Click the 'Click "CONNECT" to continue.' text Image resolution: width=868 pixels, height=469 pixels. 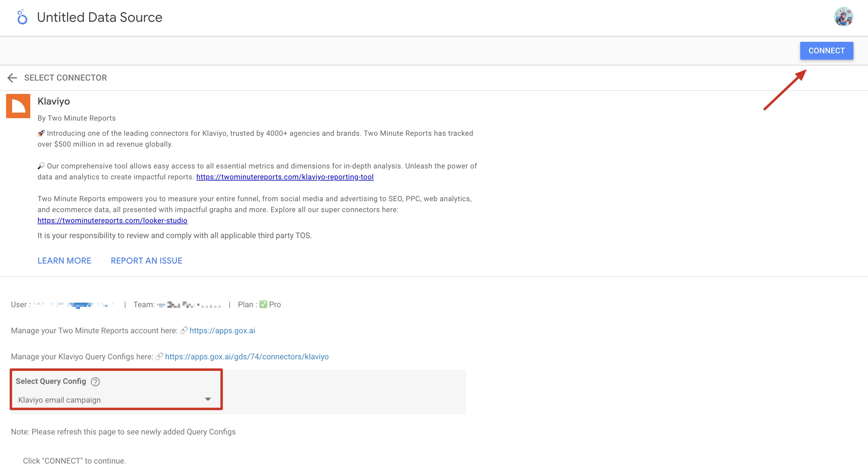pos(74,461)
